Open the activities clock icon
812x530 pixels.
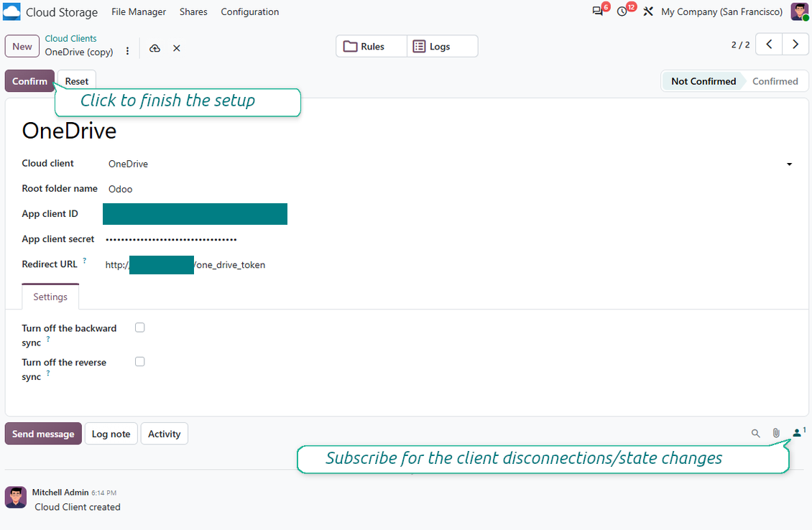pos(622,11)
